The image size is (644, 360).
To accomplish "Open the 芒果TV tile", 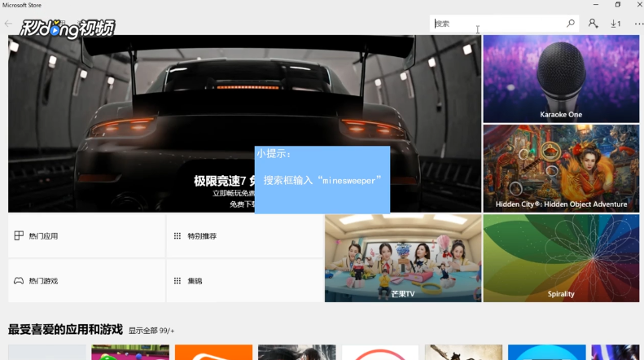I will tap(403, 258).
